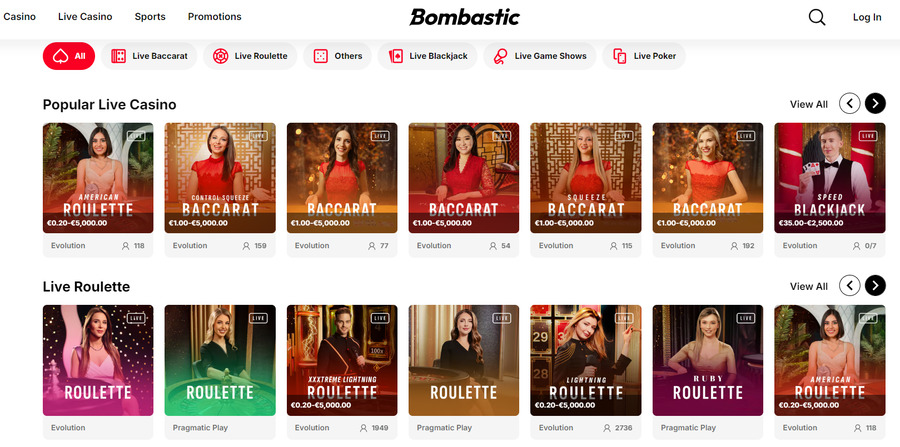Choose the Live Blackjack filter
Screen dimensions: 900x447
click(428, 56)
